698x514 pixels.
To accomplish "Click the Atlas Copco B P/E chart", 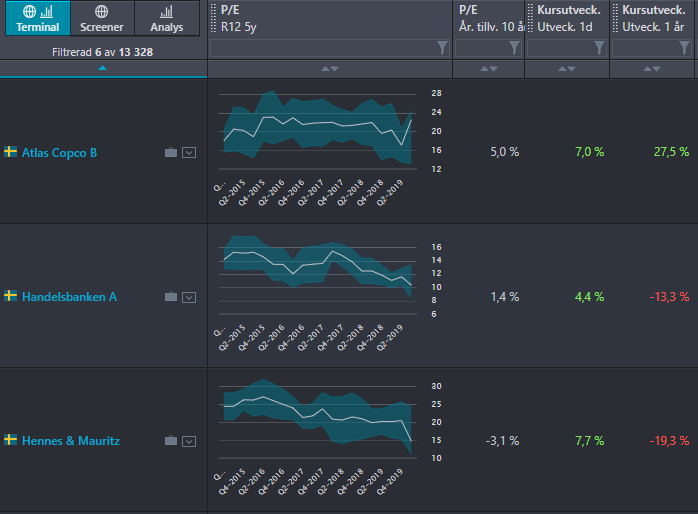I will tap(329, 148).
